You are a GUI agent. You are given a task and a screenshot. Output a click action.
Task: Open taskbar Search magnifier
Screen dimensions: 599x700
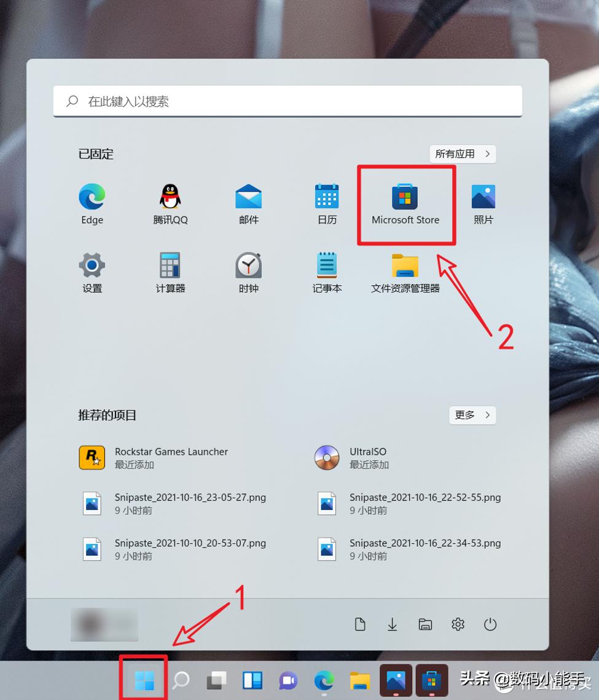pos(181,680)
